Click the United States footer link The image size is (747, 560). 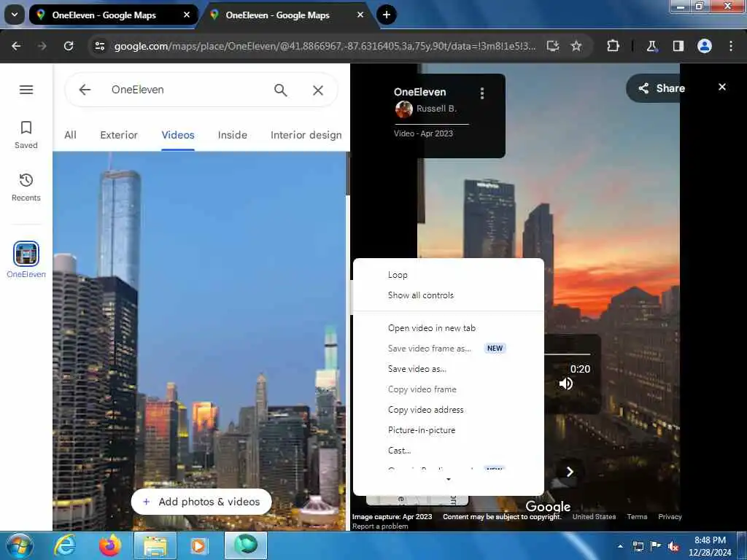pos(594,517)
